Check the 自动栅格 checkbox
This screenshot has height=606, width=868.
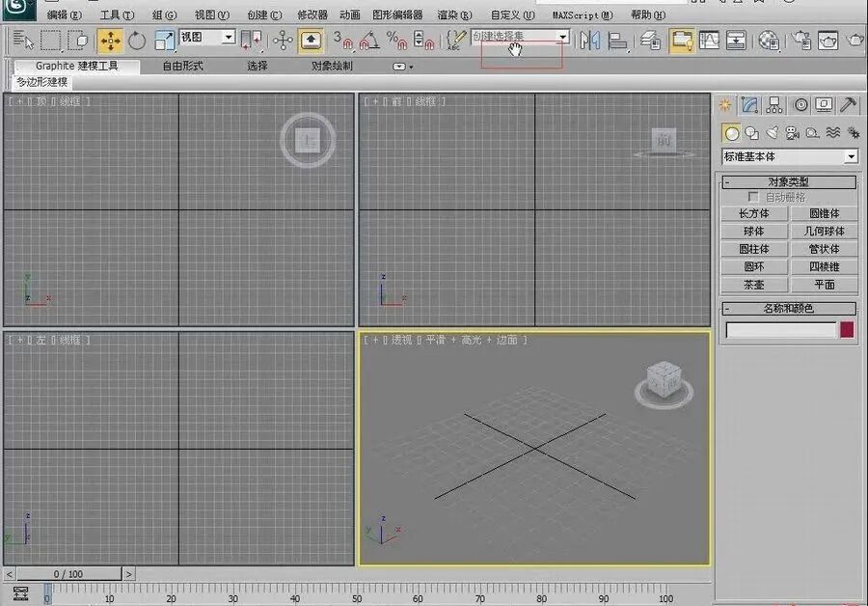coord(753,197)
